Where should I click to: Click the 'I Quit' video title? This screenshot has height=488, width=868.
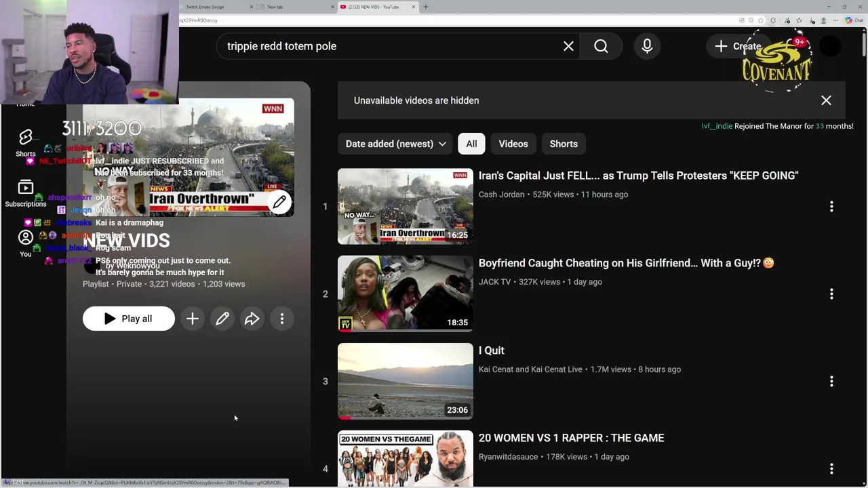click(492, 350)
